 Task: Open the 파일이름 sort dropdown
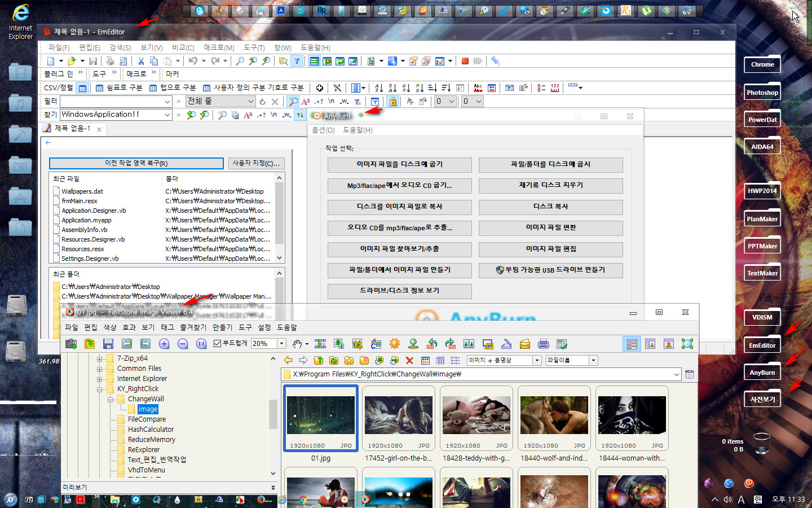point(593,360)
